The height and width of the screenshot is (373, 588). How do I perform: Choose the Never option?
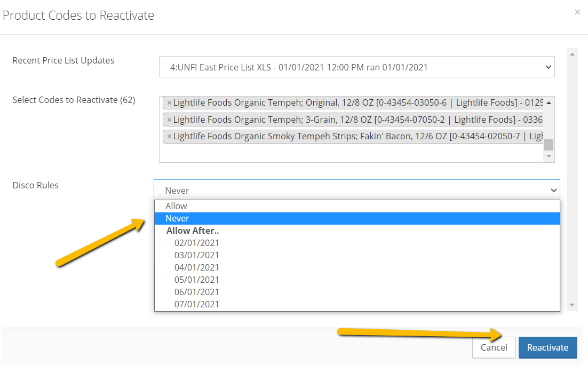pos(177,218)
